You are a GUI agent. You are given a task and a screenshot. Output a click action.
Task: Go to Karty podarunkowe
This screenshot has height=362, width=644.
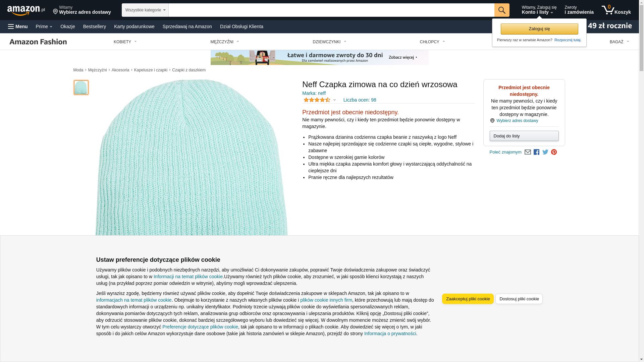click(x=134, y=26)
